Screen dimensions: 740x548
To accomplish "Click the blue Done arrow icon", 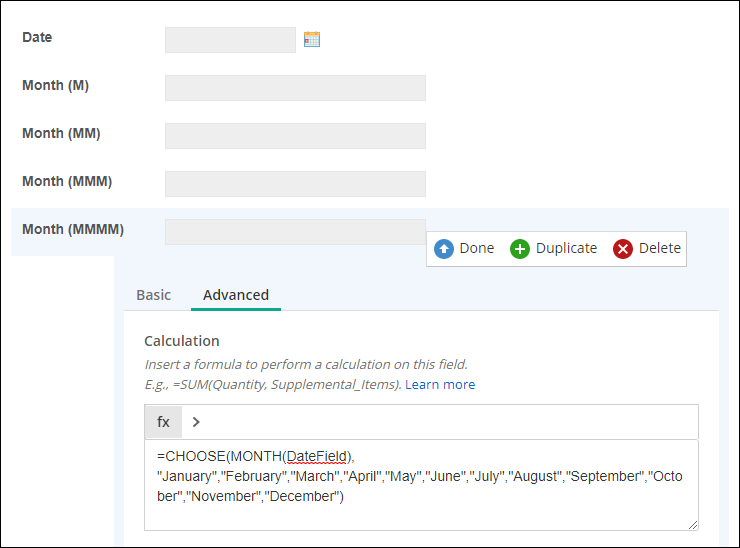I will pos(444,249).
